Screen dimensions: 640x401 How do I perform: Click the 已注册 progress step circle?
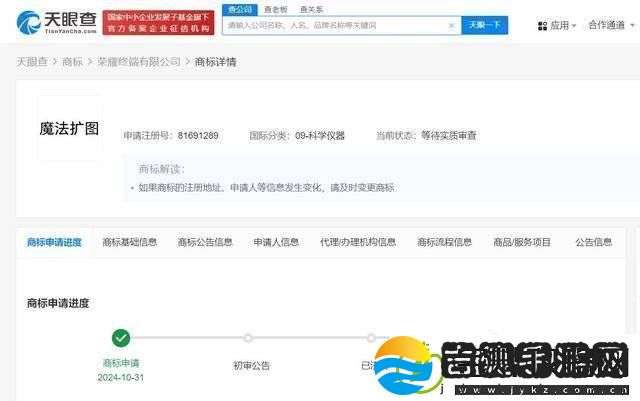[x=371, y=338]
